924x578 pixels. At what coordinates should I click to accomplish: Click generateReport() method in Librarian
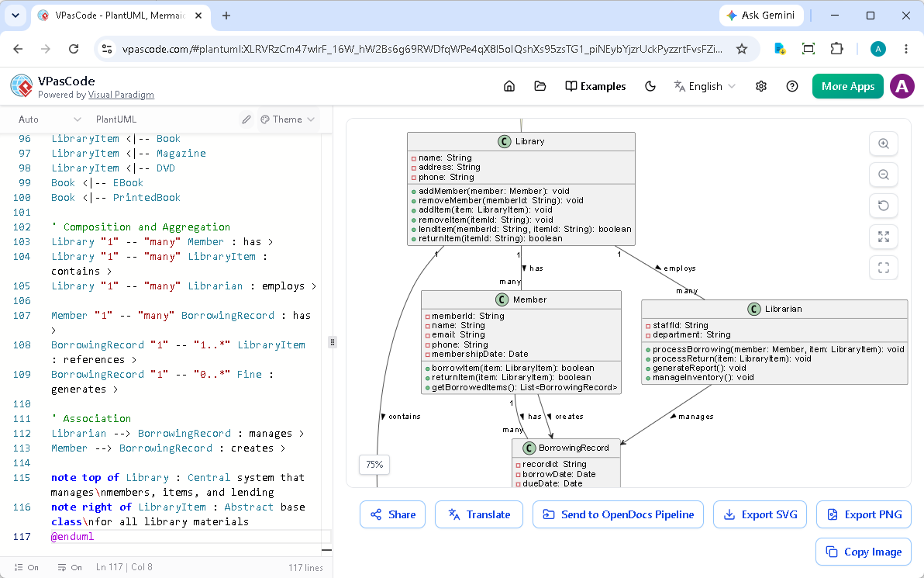(699, 368)
